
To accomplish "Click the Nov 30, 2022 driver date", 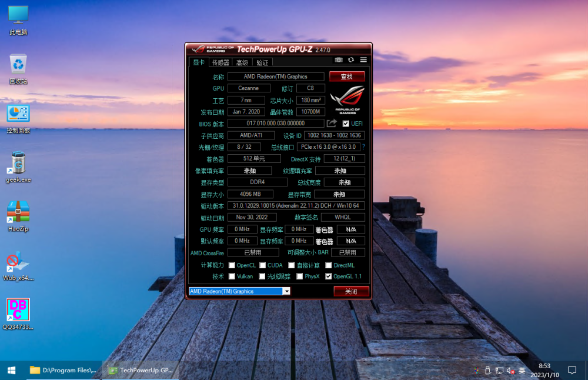I will 252,217.
